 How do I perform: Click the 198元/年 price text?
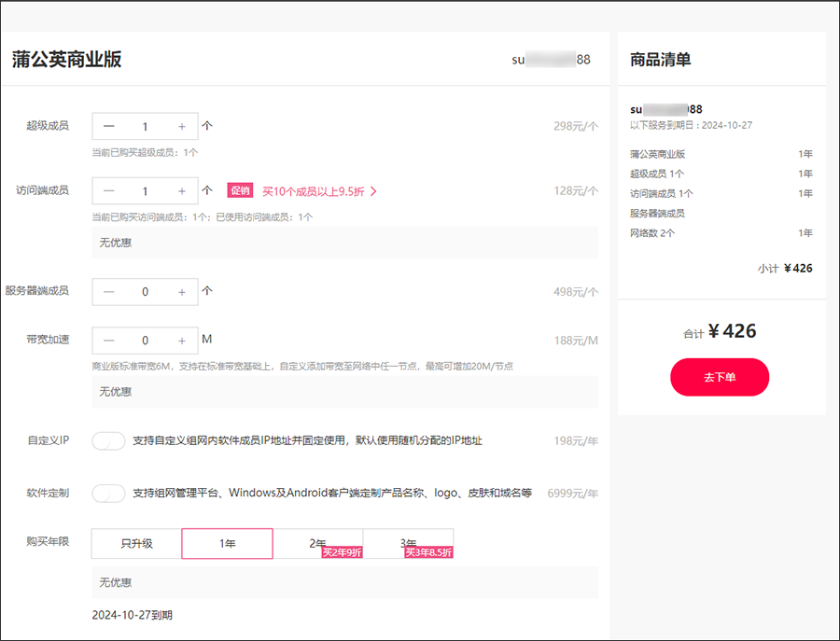click(576, 440)
